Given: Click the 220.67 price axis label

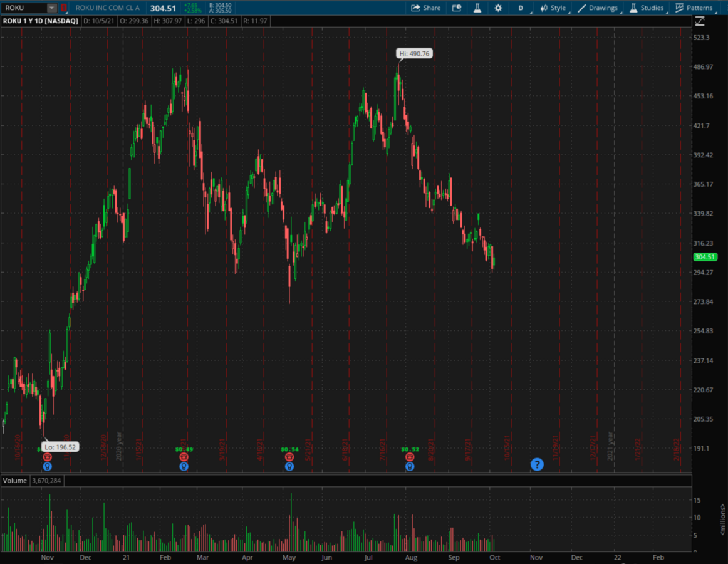Looking at the screenshot, I should tap(703, 390).
